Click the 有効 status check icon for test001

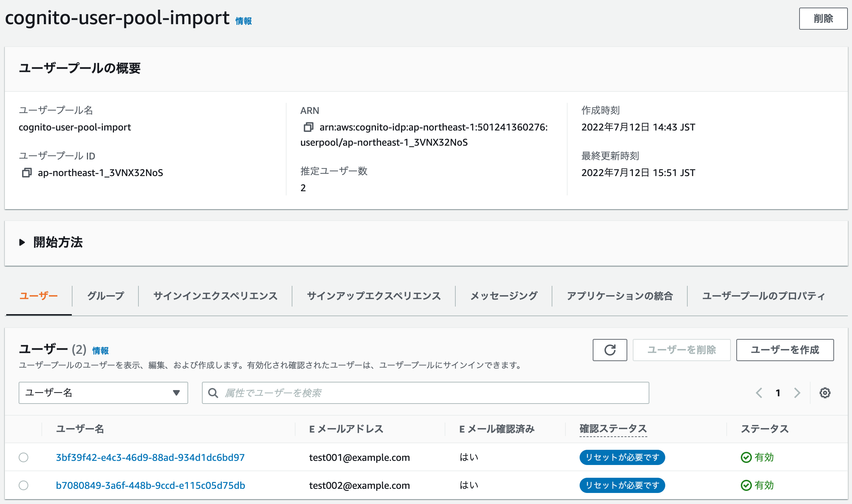click(746, 457)
